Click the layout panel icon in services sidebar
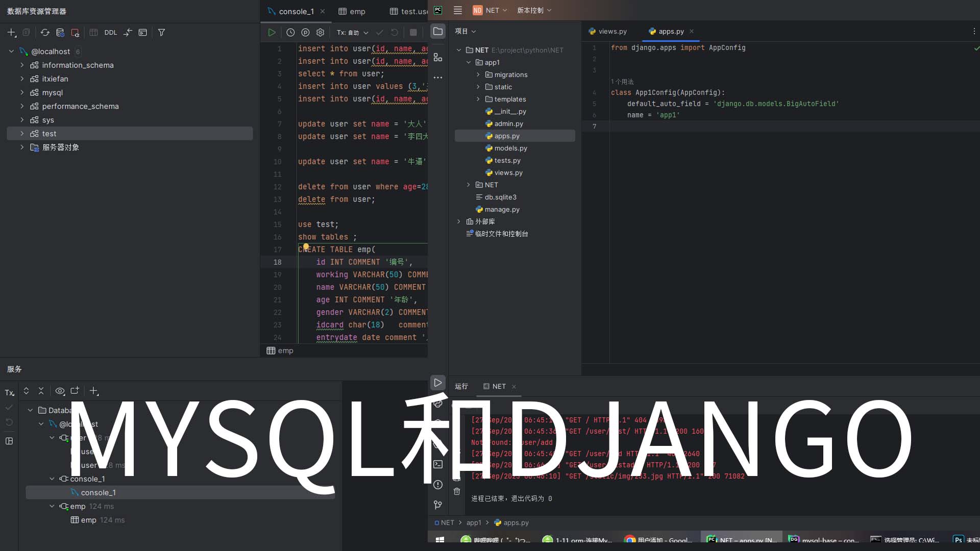The width and height of the screenshot is (980, 551). point(9,441)
